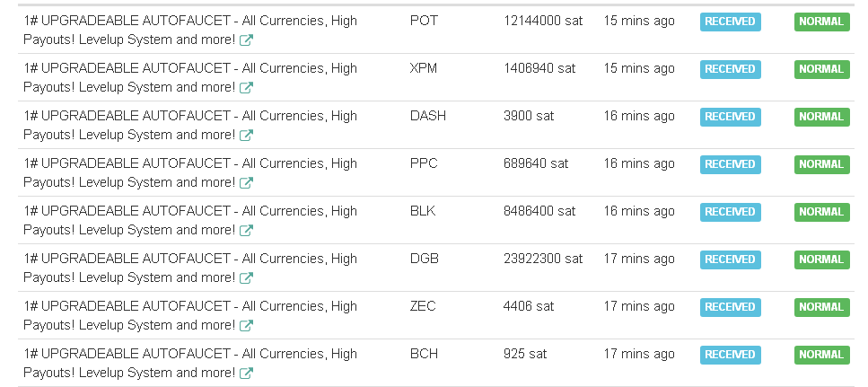Open external link icon in XPM row
The height and width of the screenshot is (387, 868).
coord(246,87)
